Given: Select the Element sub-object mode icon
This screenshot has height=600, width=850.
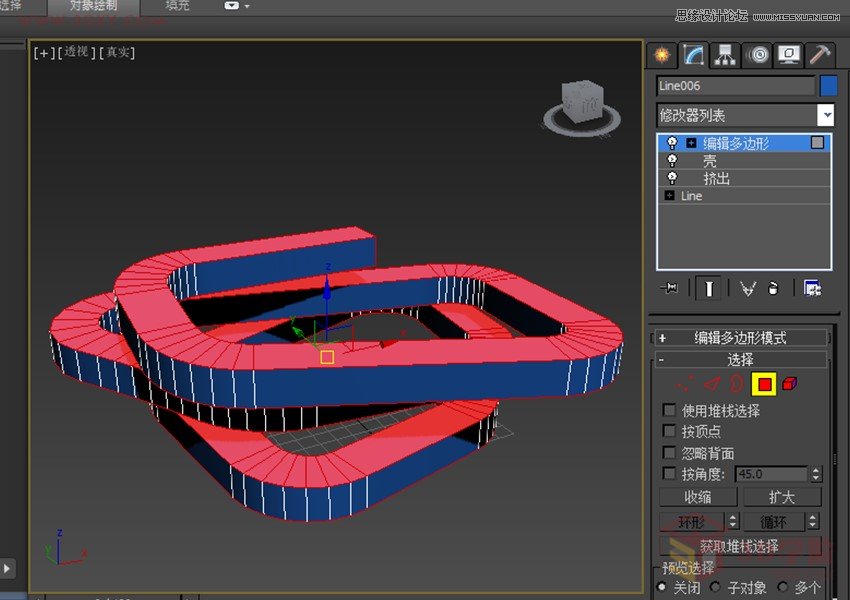Looking at the screenshot, I should 789,384.
